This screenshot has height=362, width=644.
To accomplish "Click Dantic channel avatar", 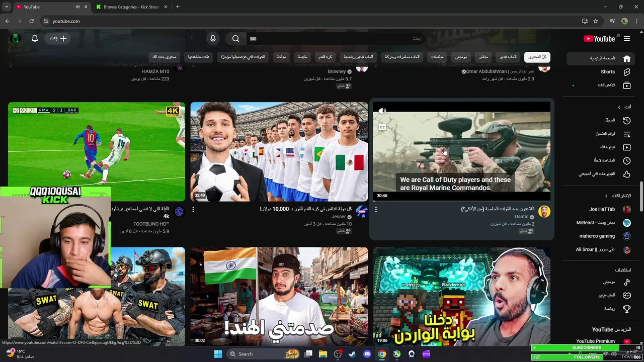I will tap(544, 211).
